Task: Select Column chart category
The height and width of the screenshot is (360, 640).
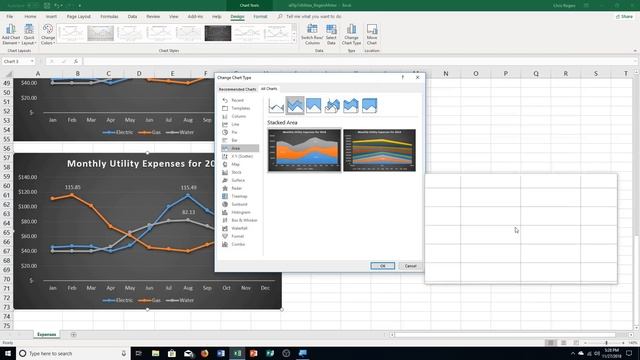Action: tap(240, 116)
